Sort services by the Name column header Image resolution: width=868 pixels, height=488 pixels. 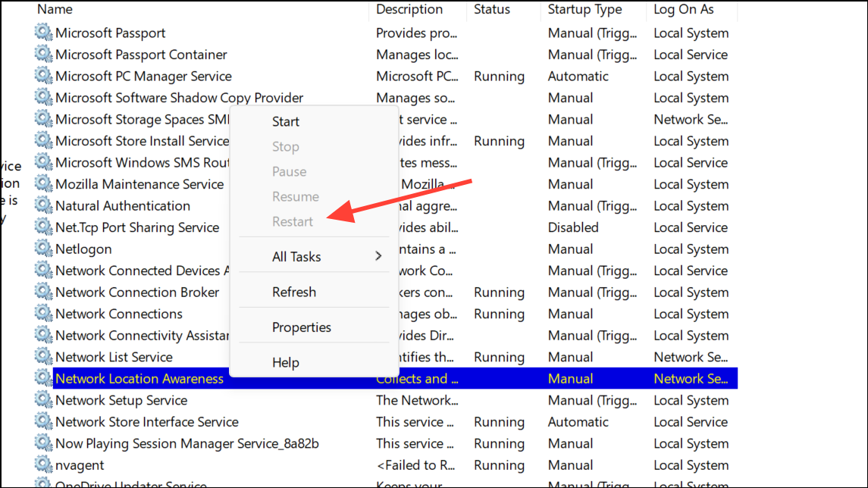(55, 9)
